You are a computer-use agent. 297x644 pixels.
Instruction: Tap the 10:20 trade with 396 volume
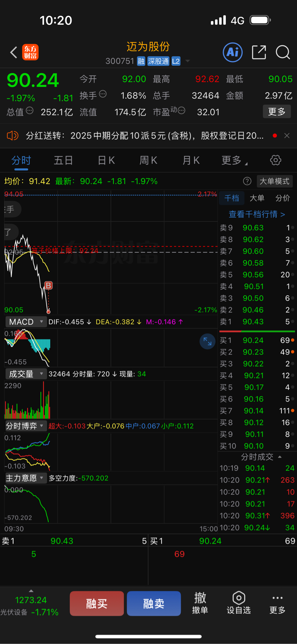(x=257, y=516)
